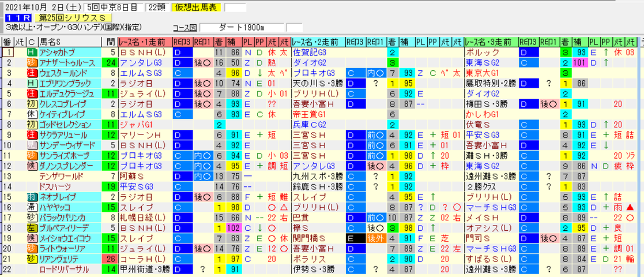Click the 第25回シリウスS race title
644x277 pixels.
(x=74, y=18)
